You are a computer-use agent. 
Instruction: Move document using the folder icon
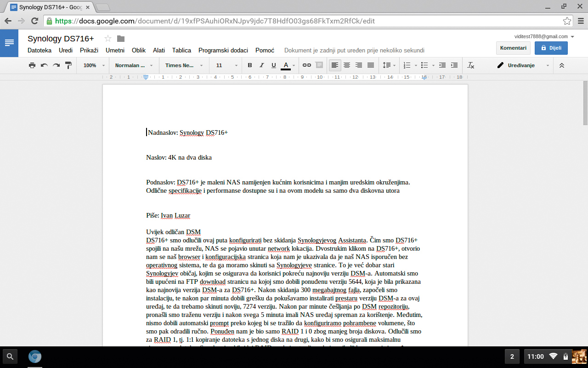121,39
